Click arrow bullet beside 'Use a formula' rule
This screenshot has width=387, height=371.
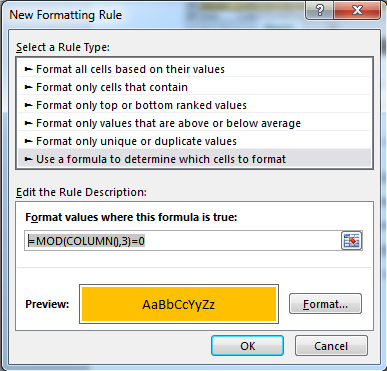point(29,159)
